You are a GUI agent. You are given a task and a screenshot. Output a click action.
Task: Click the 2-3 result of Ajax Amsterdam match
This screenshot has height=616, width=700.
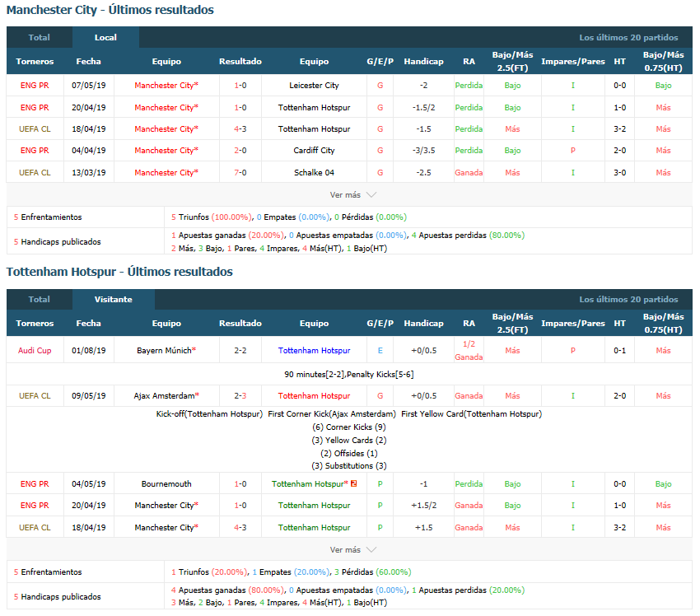(240, 396)
